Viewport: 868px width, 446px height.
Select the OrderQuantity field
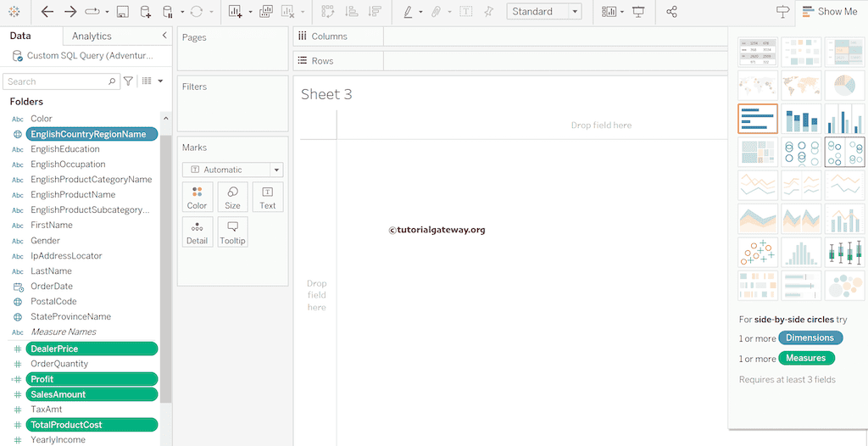59,364
